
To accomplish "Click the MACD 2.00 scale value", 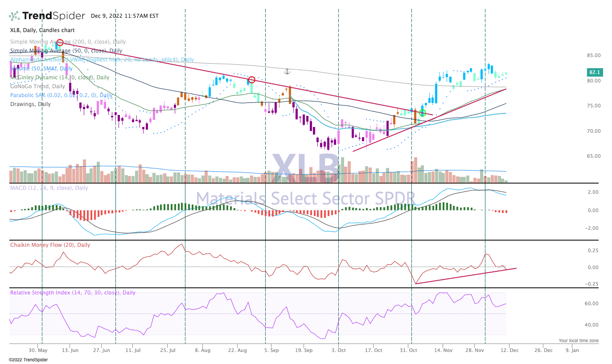I will pyautogui.click(x=594, y=192).
